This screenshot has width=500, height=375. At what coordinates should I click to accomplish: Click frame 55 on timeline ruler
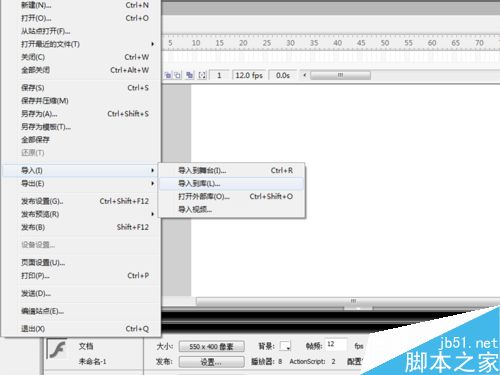click(x=408, y=43)
